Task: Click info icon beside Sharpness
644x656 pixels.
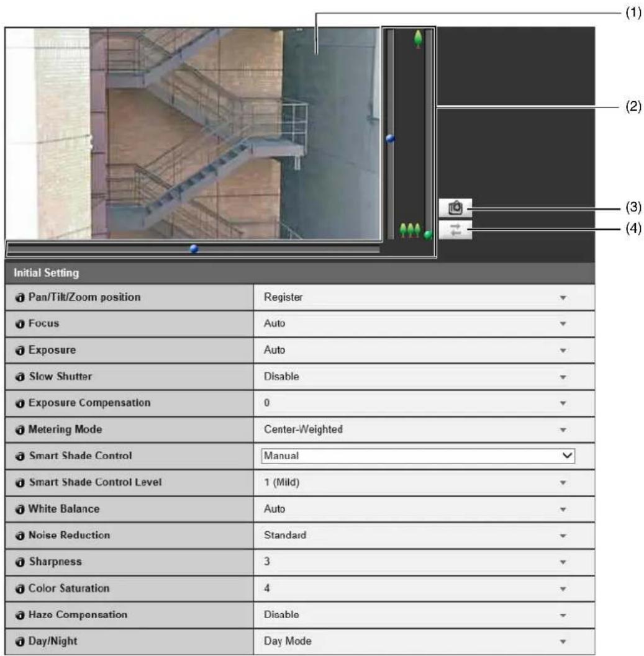Action: coord(20,562)
